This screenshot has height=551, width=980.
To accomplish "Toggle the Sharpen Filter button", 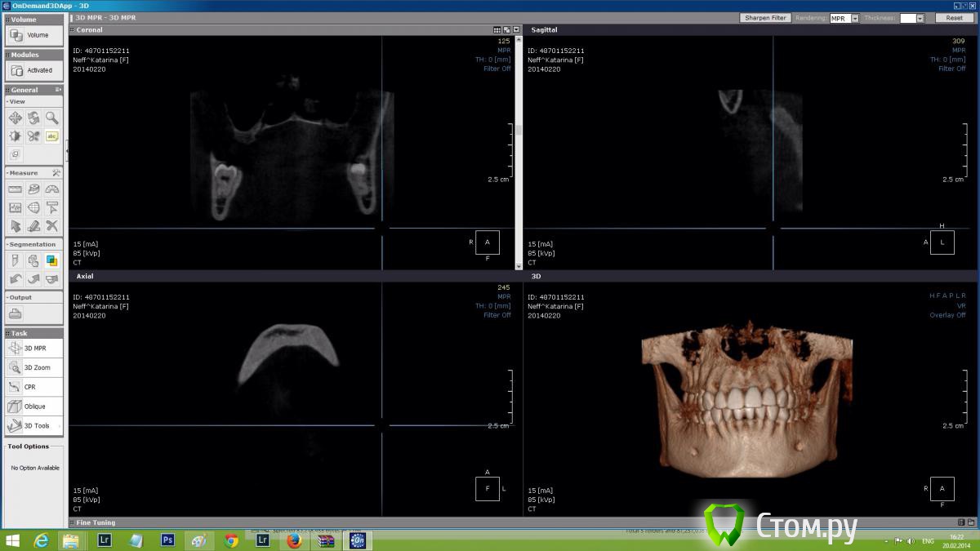I will click(x=765, y=18).
